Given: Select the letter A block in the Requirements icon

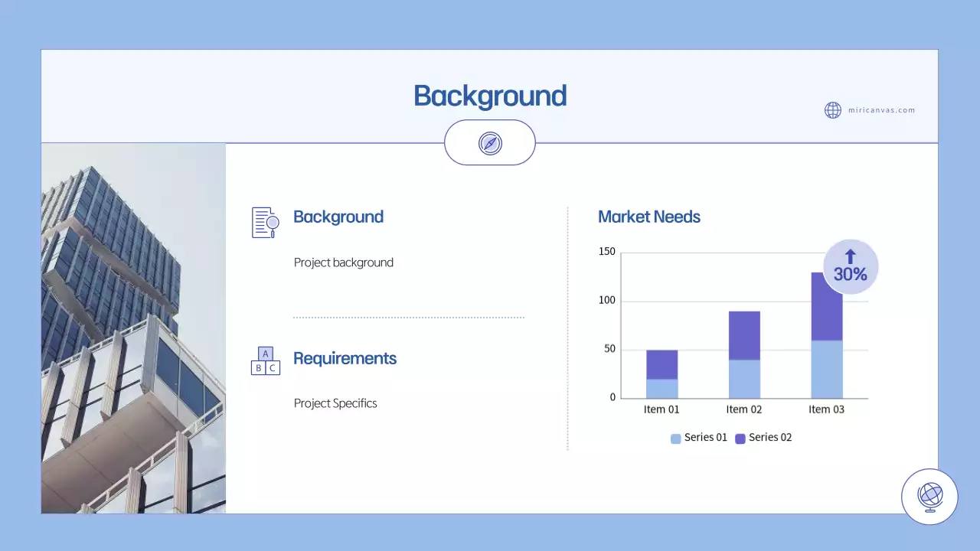Looking at the screenshot, I should [x=265, y=353].
